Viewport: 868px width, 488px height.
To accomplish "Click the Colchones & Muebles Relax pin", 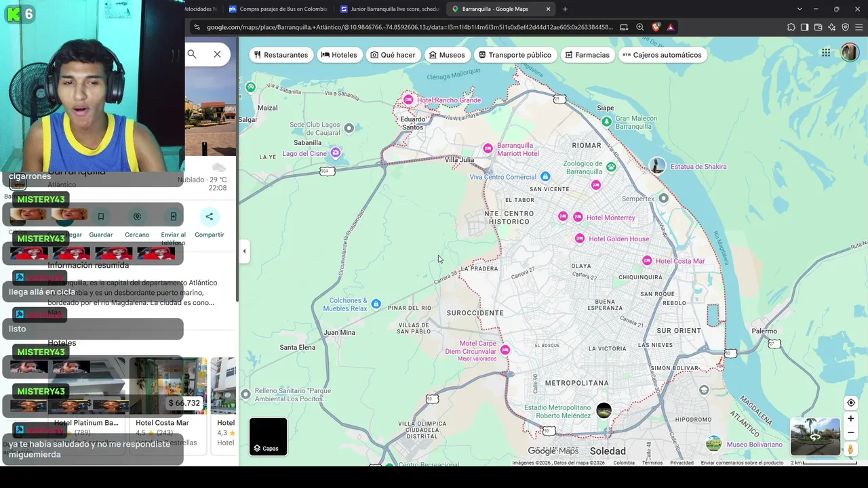I will point(376,304).
